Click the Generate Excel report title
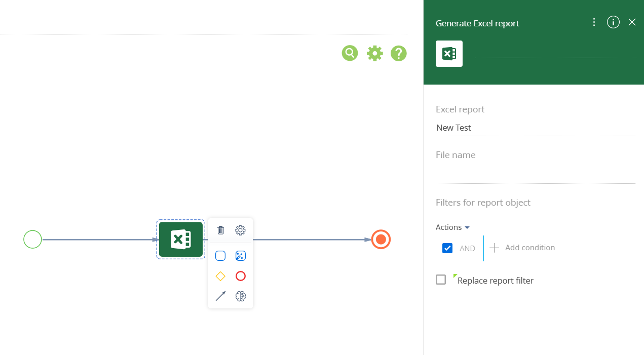 tap(477, 23)
